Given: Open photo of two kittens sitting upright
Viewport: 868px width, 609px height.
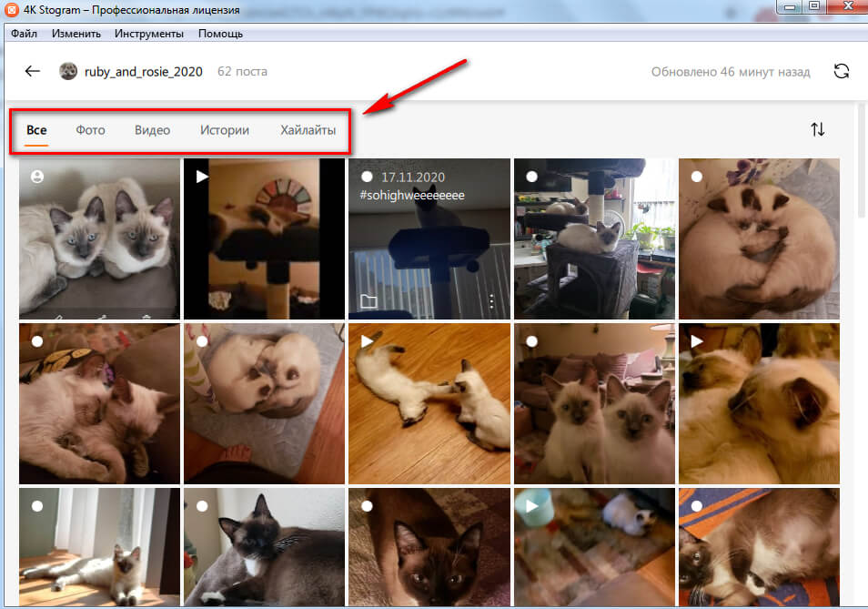Looking at the screenshot, I should (x=594, y=403).
